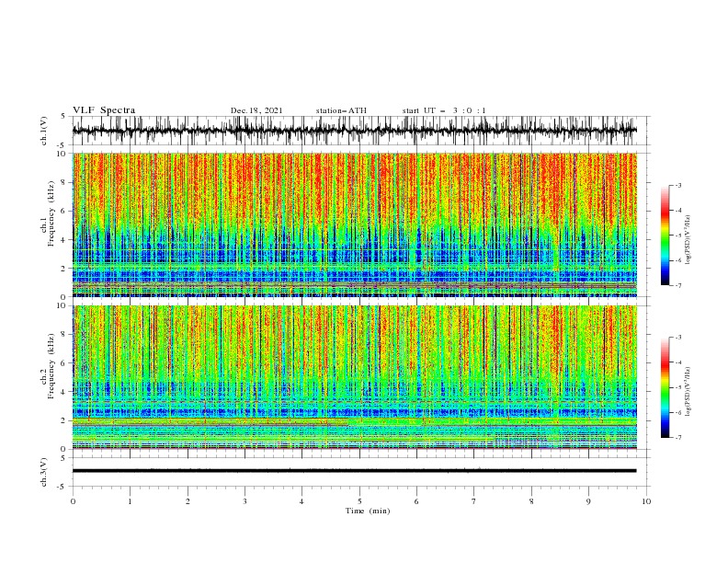Viewport: 728px width, 563px height.
Task: Click the ch.1 'Frequency (kHz)' axis label
Action: (51, 213)
